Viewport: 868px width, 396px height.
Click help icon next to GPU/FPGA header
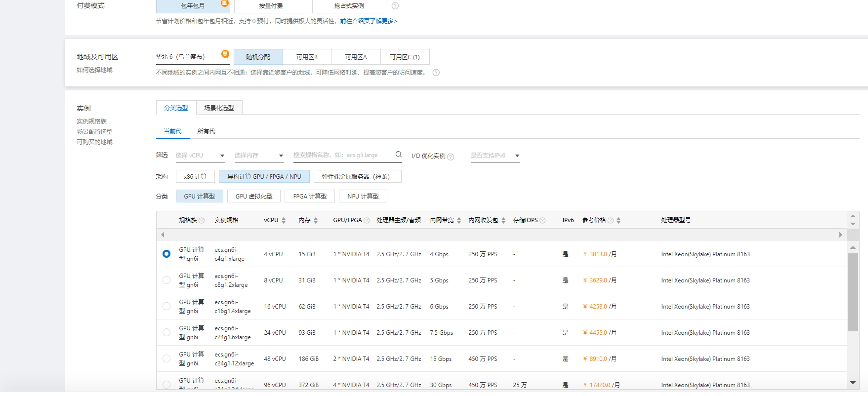367,221
